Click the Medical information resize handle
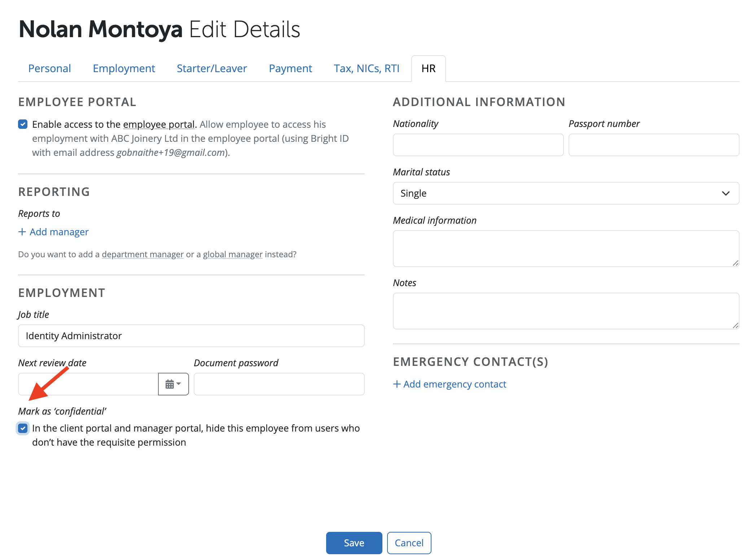The image size is (754, 560). (x=735, y=263)
